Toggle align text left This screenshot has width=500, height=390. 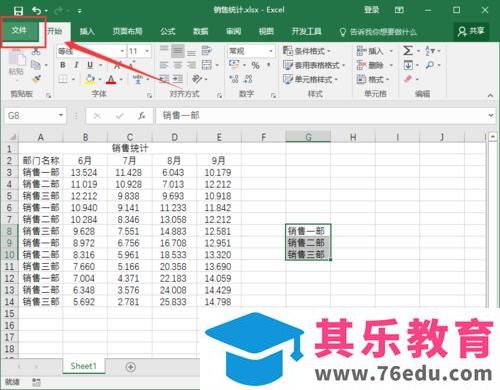click(x=164, y=65)
